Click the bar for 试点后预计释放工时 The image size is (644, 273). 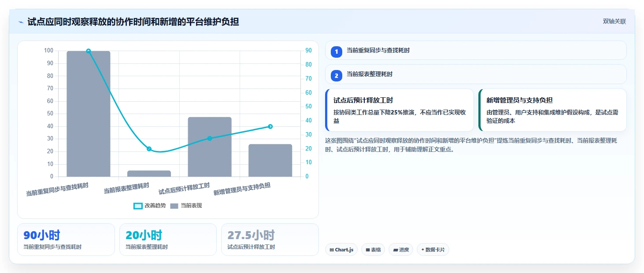coord(210,147)
